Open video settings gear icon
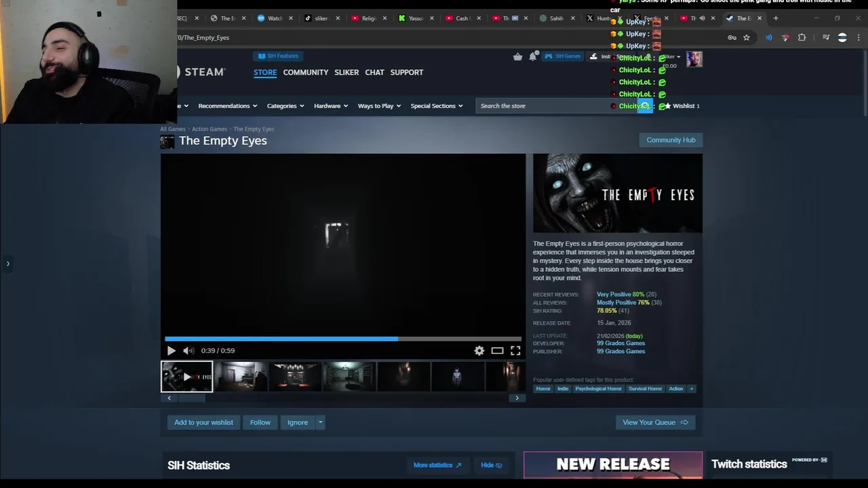Viewport: 868px width, 488px height. [x=479, y=350]
